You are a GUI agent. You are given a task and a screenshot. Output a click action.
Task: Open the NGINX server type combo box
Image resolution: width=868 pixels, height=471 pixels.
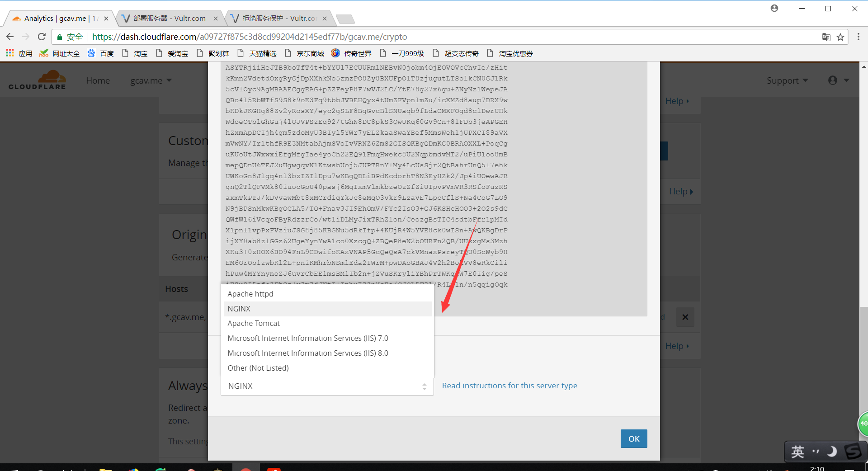tap(327, 386)
